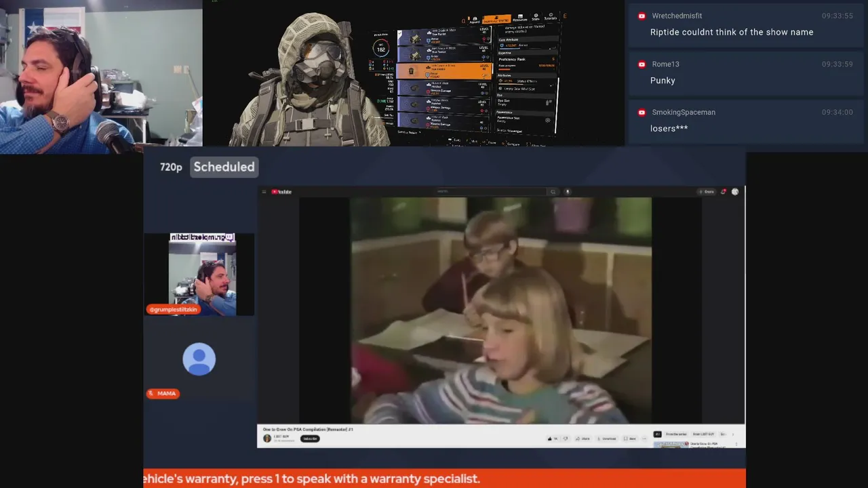Open the YouTube hamburger menu
868x488 pixels.
[x=264, y=192]
